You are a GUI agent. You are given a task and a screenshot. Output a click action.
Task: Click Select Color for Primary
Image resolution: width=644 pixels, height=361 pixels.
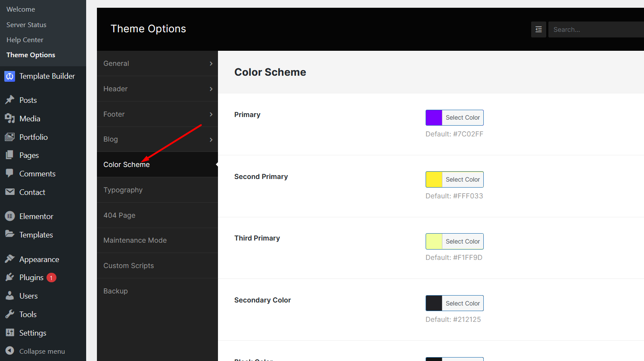pos(463,117)
